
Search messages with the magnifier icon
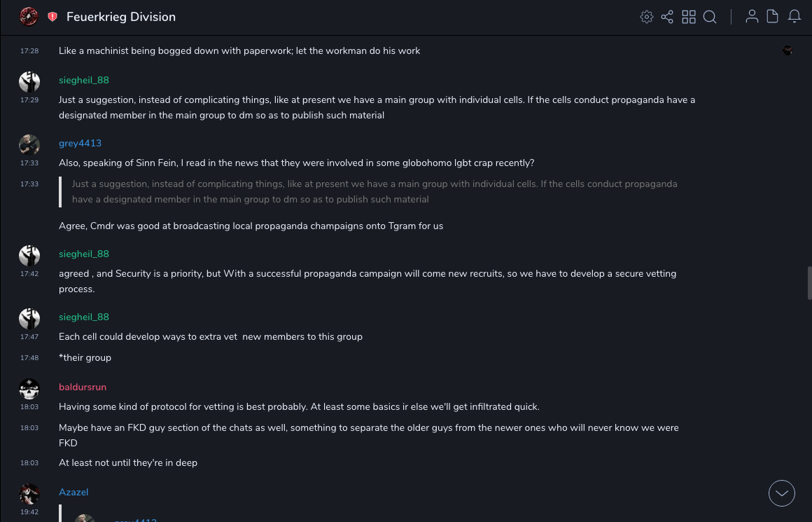pyautogui.click(x=710, y=17)
